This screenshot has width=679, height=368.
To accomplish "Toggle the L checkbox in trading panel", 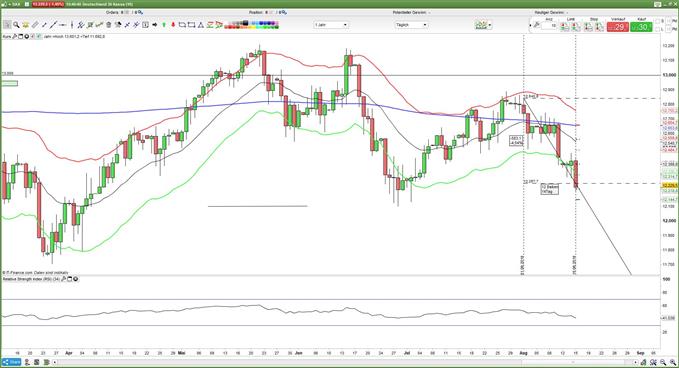I will [x=658, y=29].
